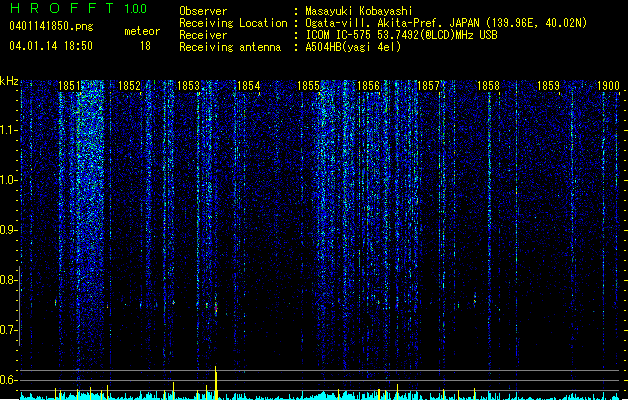Click the 0.9 kHz axis label

coord(8,230)
